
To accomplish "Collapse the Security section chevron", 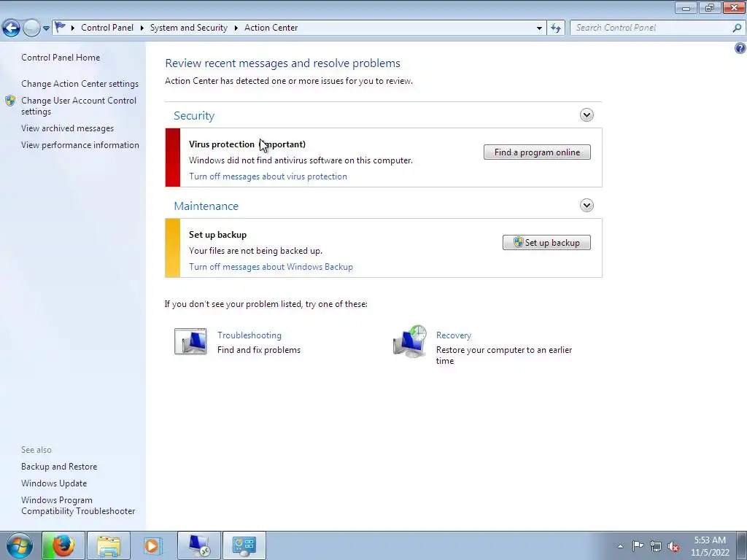I will tap(587, 114).
